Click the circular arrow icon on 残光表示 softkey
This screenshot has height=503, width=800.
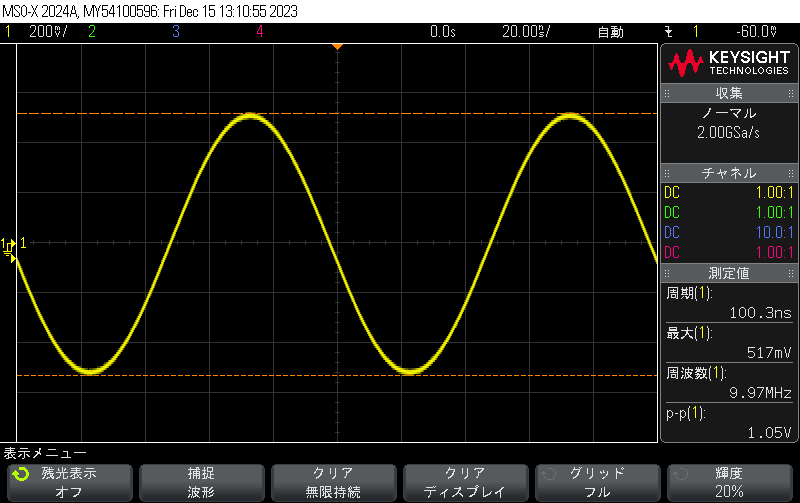21,474
